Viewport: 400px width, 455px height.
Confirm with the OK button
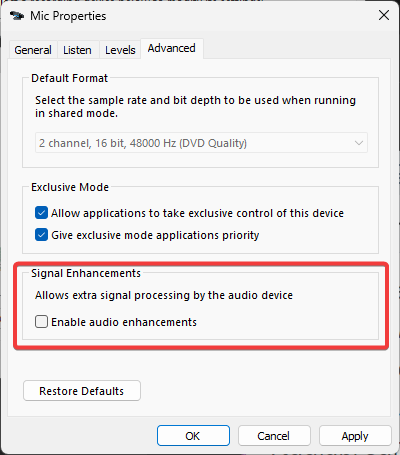(193, 436)
